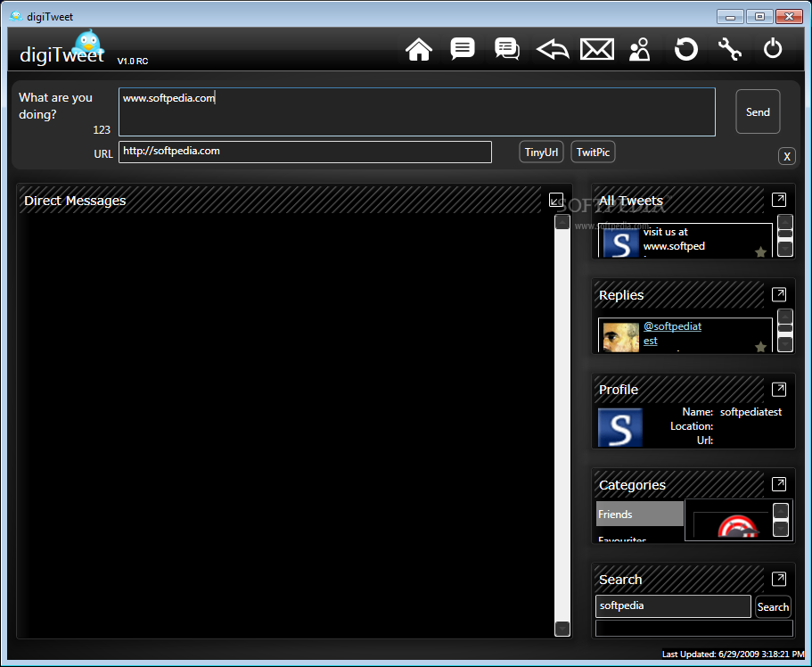The height and width of the screenshot is (667, 812).
Task: Open settings with the wrench icon
Action: click(729, 50)
